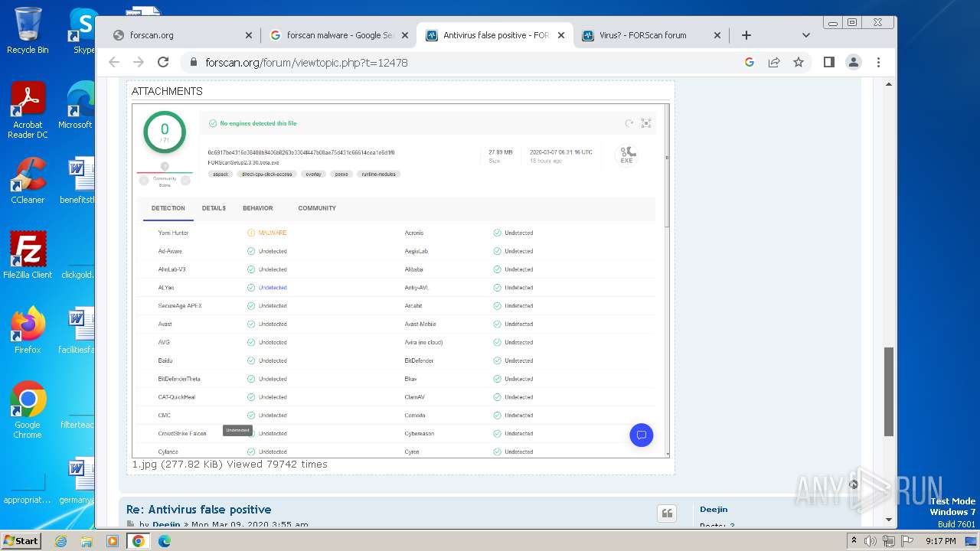Open Google Chrome desktop shortcut
Viewport: 980px width, 551px height.
click(x=28, y=410)
